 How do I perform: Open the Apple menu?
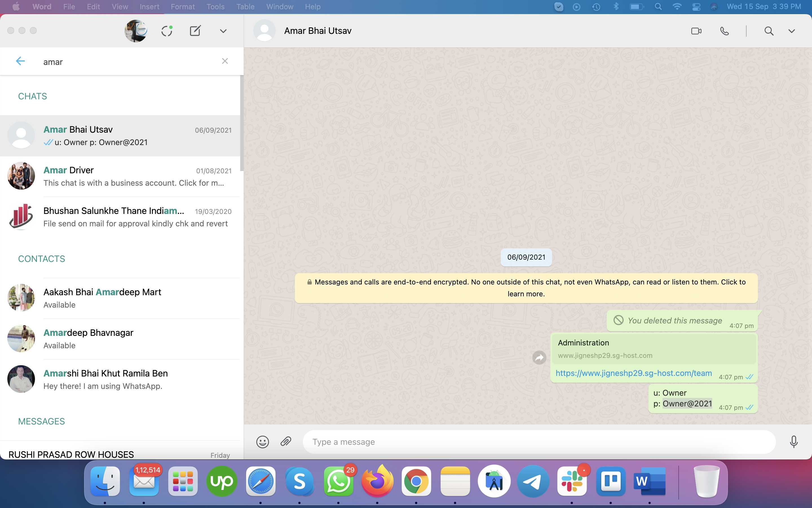(x=16, y=7)
